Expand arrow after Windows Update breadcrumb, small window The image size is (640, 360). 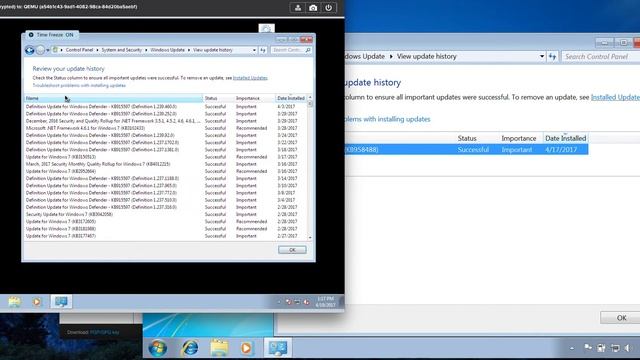(x=189, y=50)
